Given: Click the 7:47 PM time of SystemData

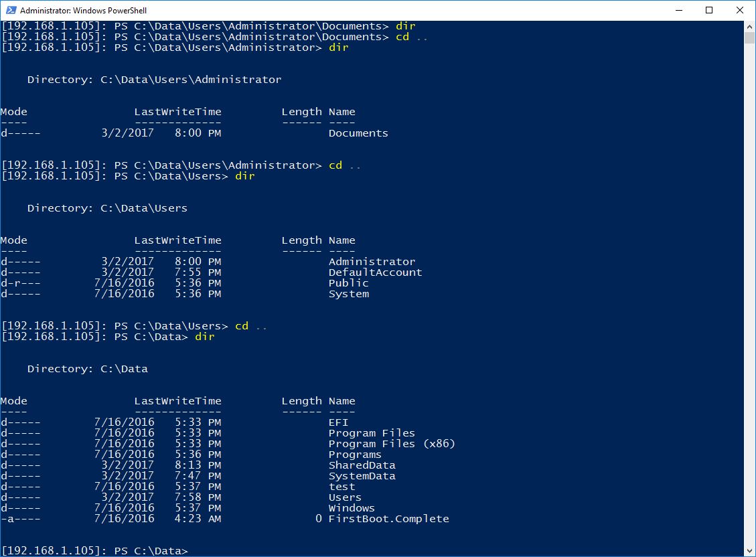Looking at the screenshot, I should [198, 476].
